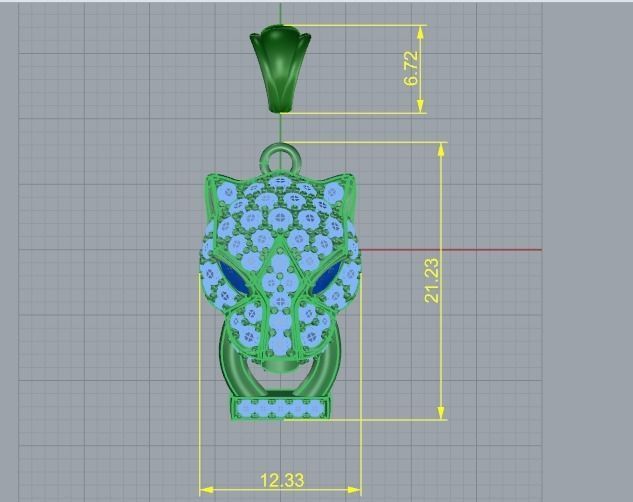633x502 pixels.
Task: Click the panther pendant's top jump ring
Action: [281, 159]
